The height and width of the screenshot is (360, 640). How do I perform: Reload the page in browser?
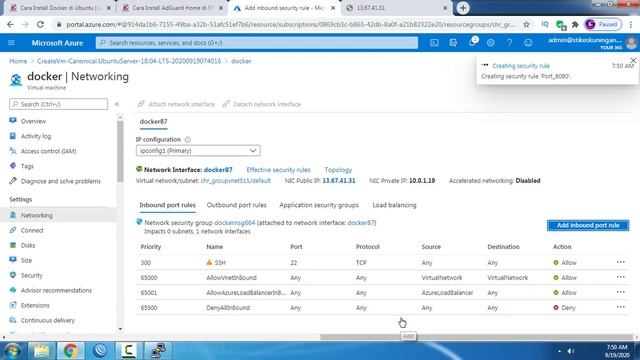point(40,24)
